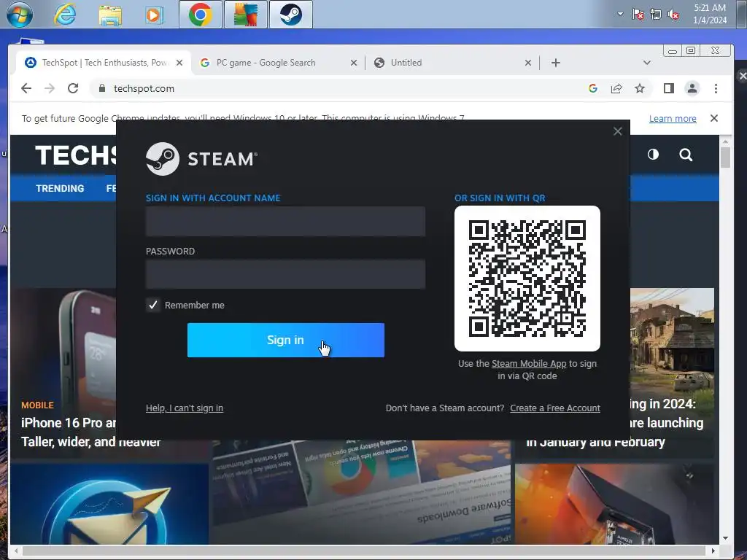Open Action Center flag icon in tray
The image size is (747, 560).
638,15
